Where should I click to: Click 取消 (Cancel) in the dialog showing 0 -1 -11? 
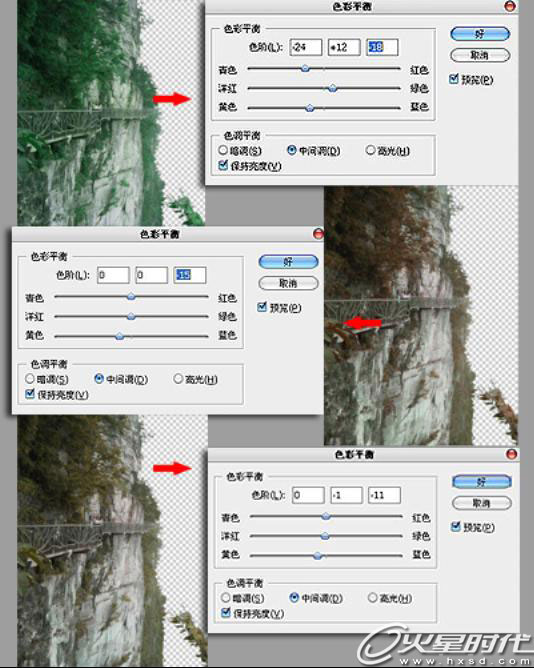[x=482, y=503]
